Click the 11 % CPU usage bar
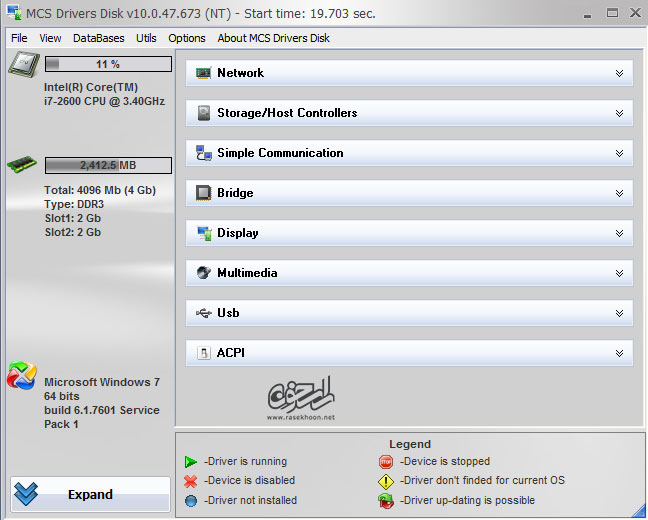This screenshot has width=648, height=520. (x=108, y=64)
